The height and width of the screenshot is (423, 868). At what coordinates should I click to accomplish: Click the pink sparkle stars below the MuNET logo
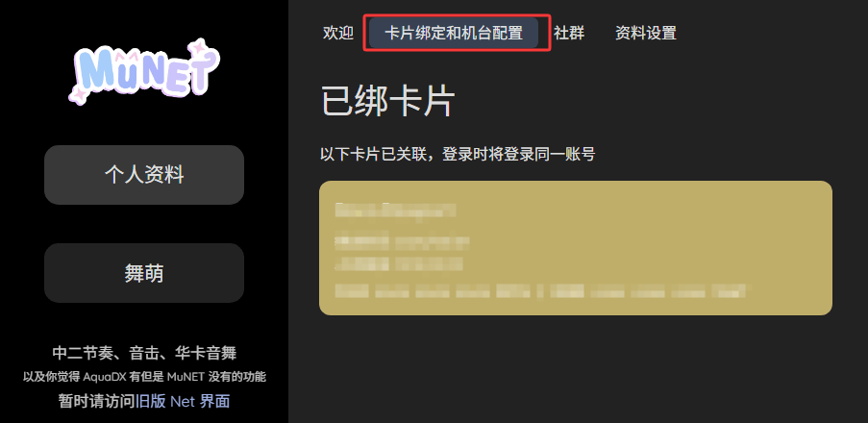pos(78,94)
